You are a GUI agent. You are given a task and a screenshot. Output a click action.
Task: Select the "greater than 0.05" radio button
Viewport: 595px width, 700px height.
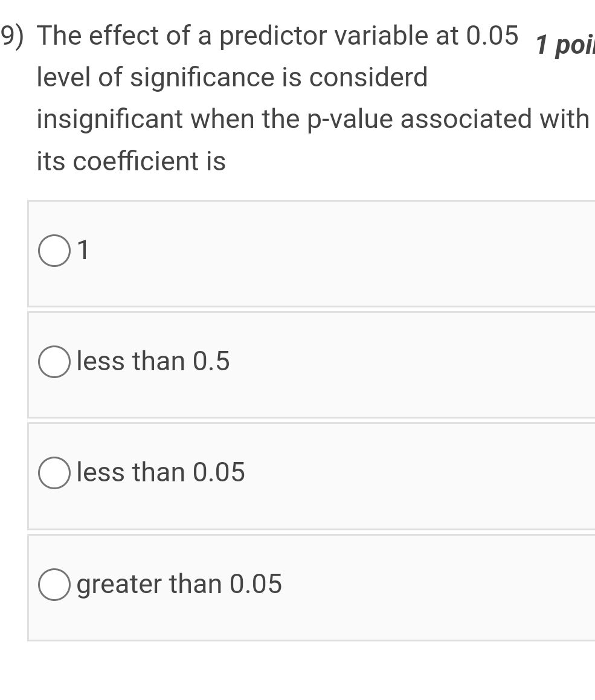[54, 584]
